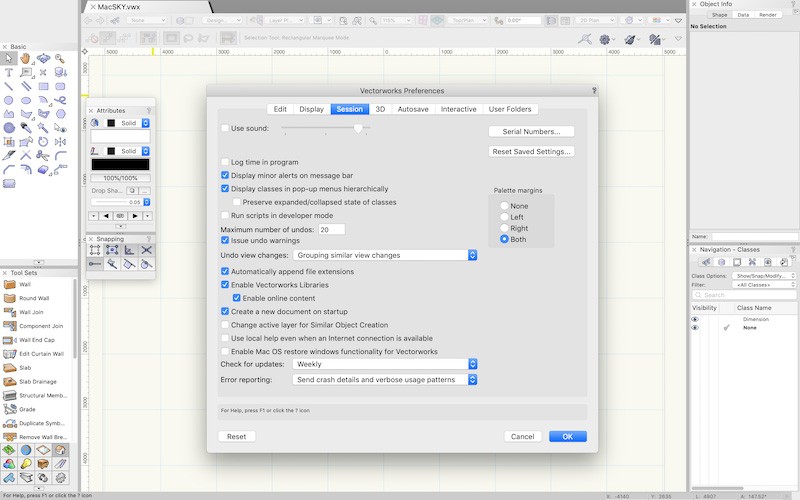Click Reset Saved Settings button
Image resolution: width=800 pixels, height=500 pixels.
point(531,152)
